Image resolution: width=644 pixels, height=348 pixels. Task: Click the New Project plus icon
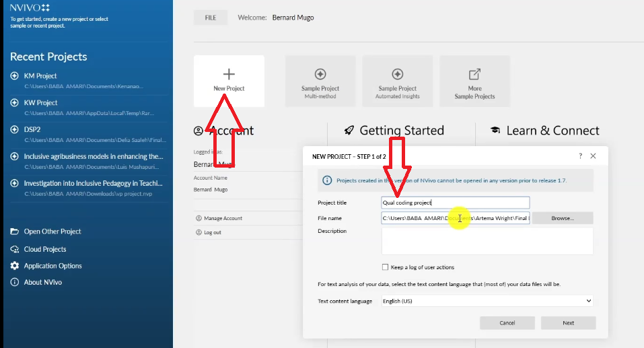coord(229,74)
